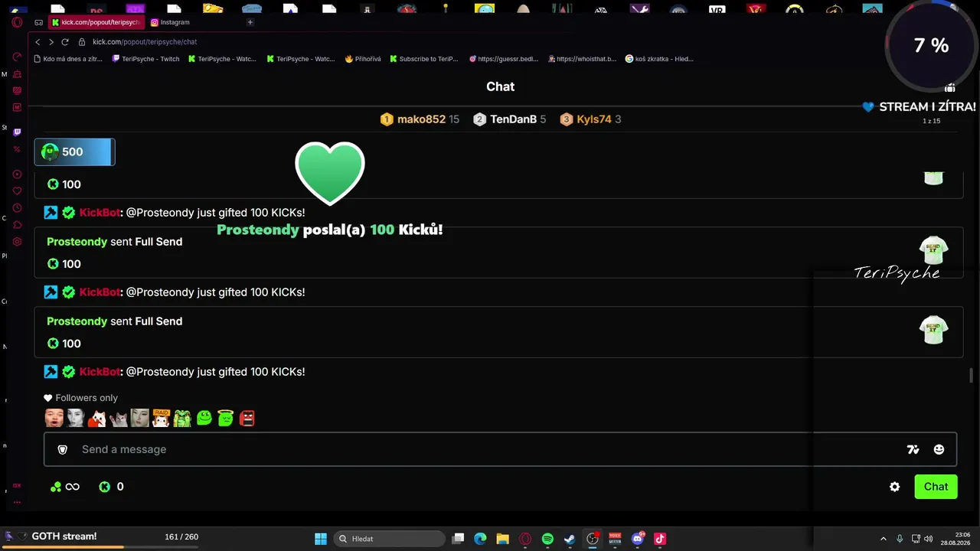This screenshot has width=980, height=551.
Task: Pick the first face emote in quick row
Action: [x=54, y=418]
